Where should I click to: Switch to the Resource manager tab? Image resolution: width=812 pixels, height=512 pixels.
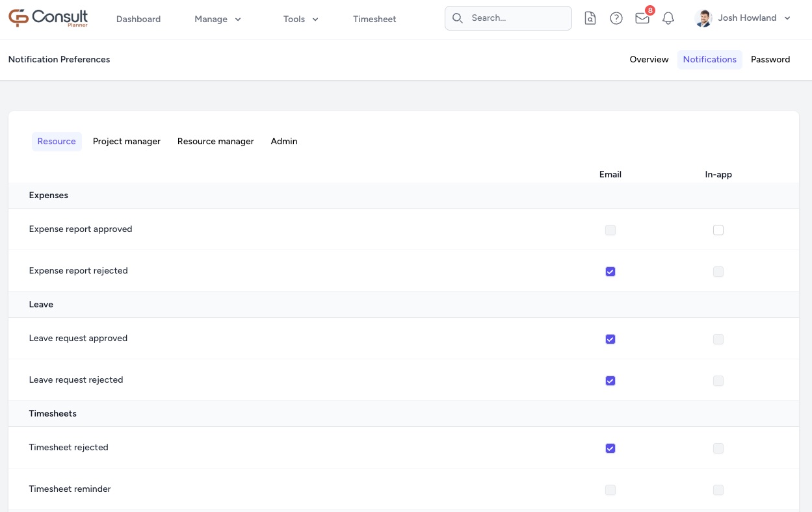tap(216, 141)
